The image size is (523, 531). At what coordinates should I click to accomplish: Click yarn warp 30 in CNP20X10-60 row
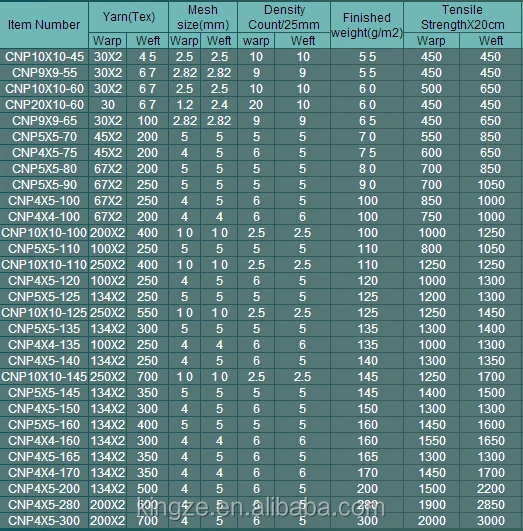pos(108,105)
